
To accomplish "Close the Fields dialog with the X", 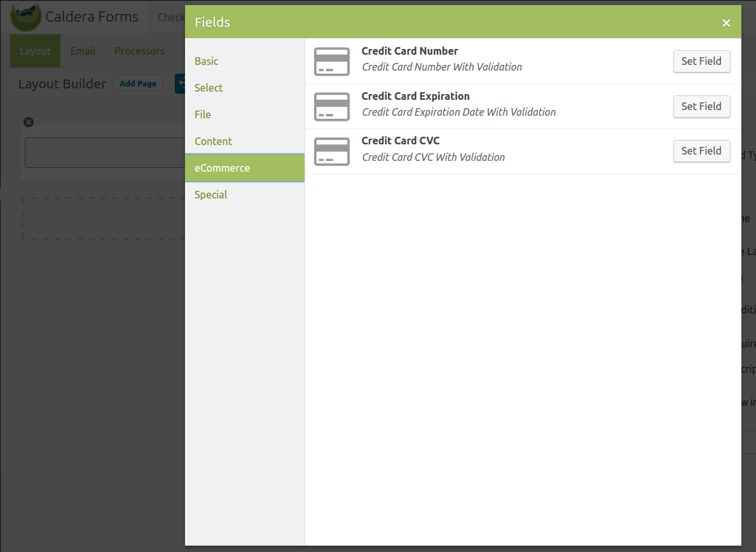I will (726, 23).
